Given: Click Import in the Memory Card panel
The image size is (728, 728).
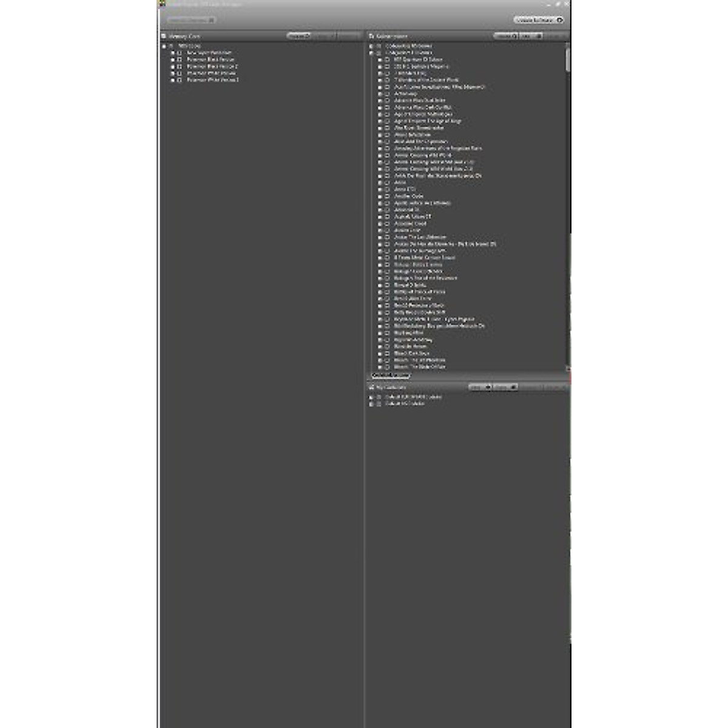Looking at the screenshot, I should [x=298, y=36].
